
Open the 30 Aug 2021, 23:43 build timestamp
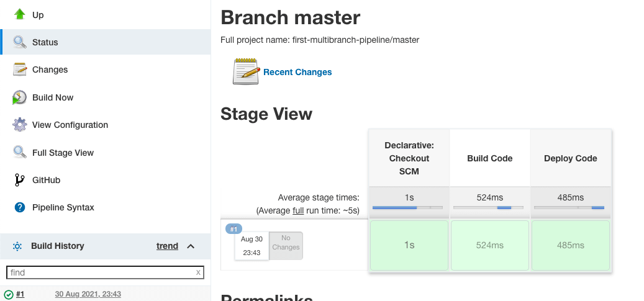88,294
